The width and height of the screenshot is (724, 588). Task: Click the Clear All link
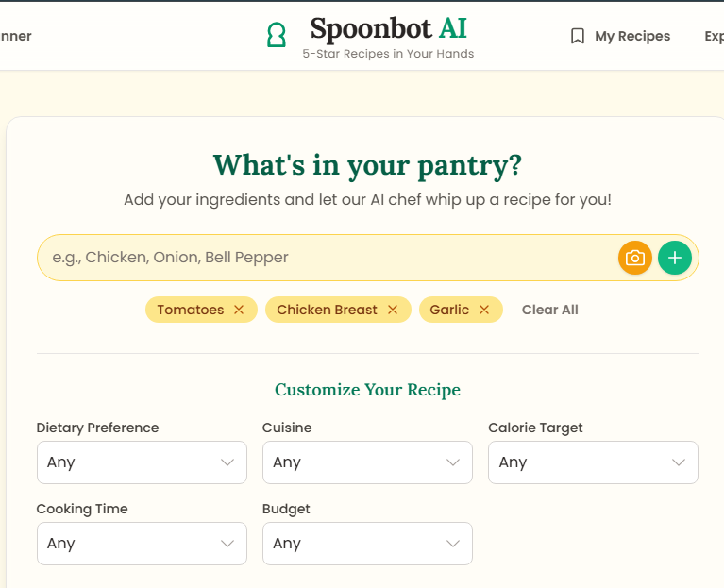coord(550,310)
